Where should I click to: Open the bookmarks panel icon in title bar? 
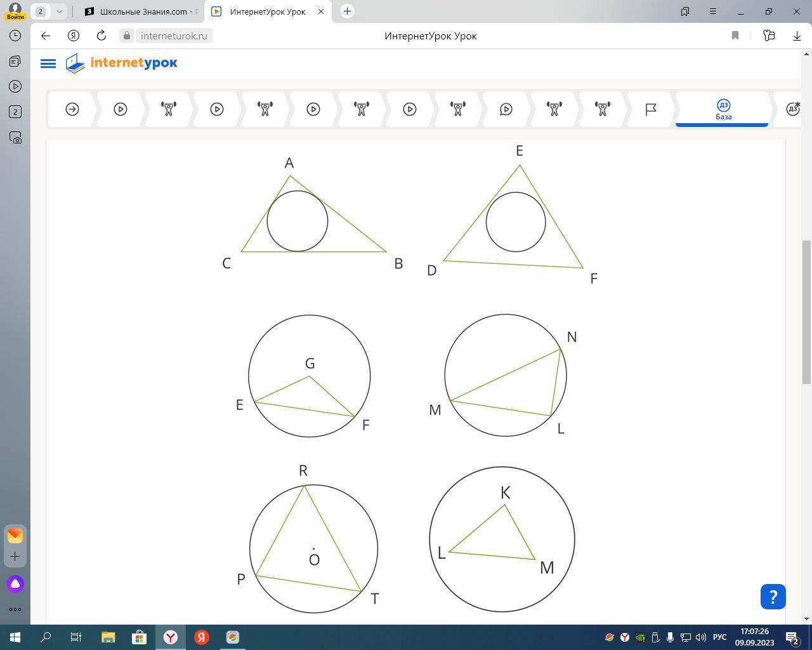685,11
